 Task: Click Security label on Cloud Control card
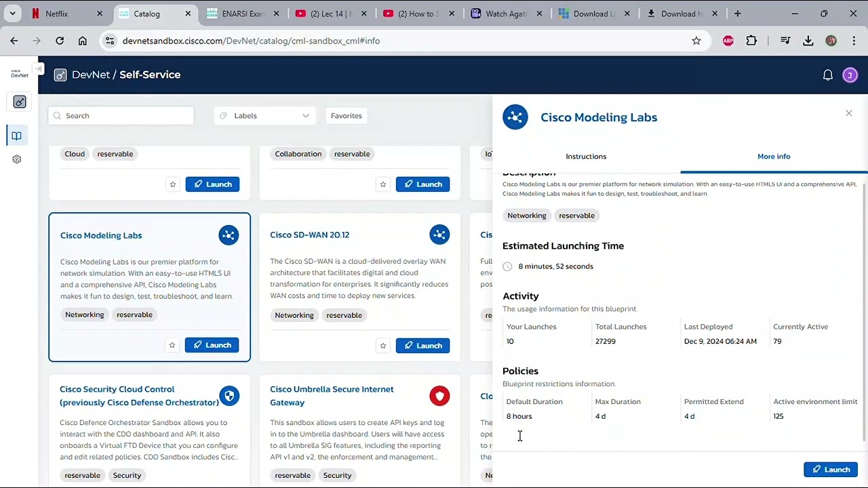127,475
